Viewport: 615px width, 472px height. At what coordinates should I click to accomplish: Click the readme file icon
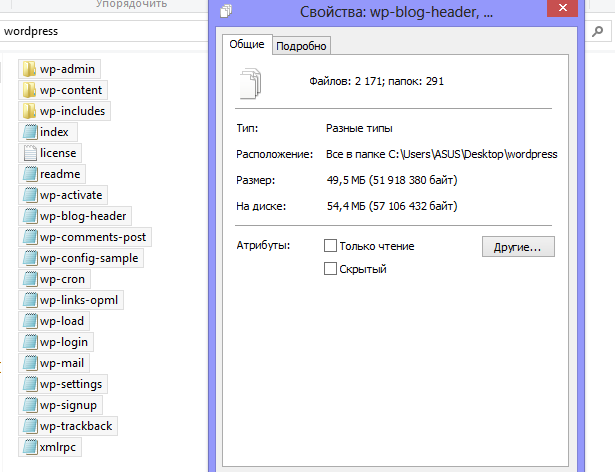pos(30,174)
